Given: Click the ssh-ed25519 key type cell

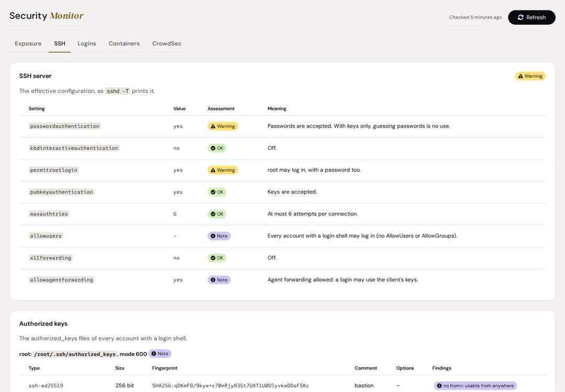Looking at the screenshot, I should 46,386.
